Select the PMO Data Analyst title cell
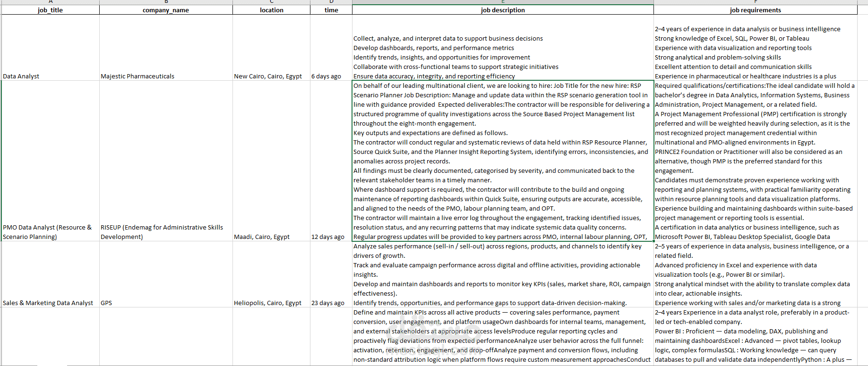Image resolution: width=868 pixels, height=366 pixels. click(x=51, y=161)
